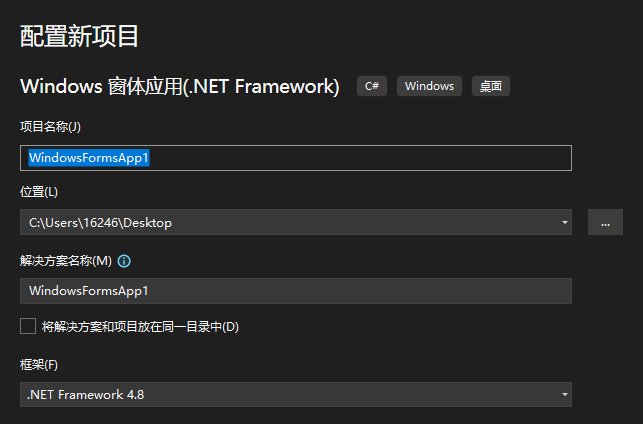Image resolution: width=643 pixels, height=424 pixels.
Task: Click the 配置新项目 heading
Action: click(79, 36)
